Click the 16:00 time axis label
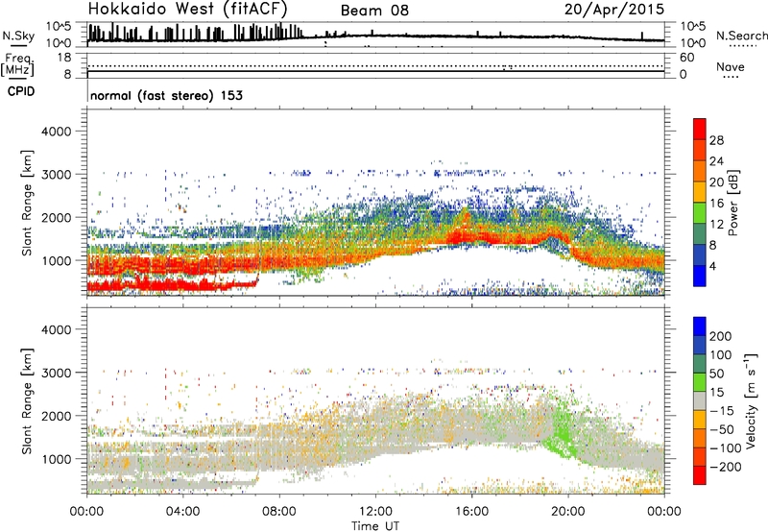Screen dimensions: 768x532 pos(471,512)
